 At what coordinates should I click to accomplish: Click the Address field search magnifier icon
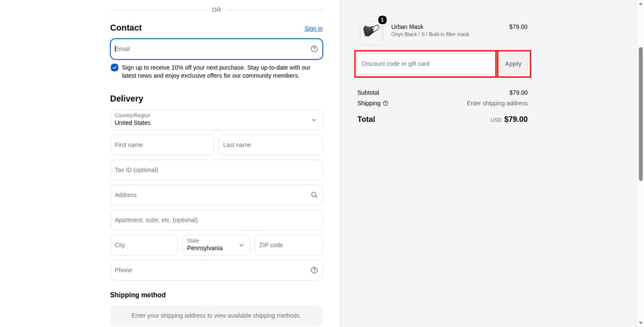point(314,195)
